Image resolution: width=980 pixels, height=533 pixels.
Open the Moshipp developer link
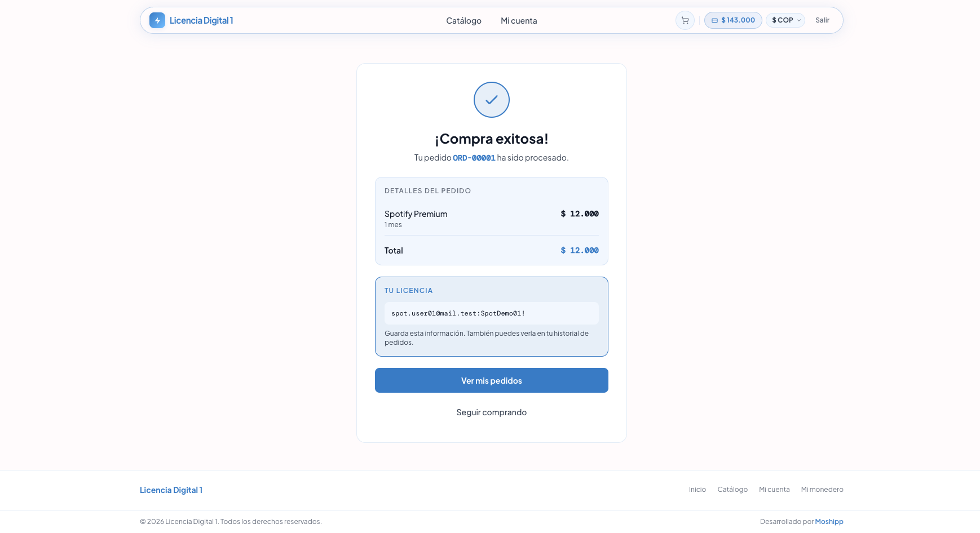829,521
